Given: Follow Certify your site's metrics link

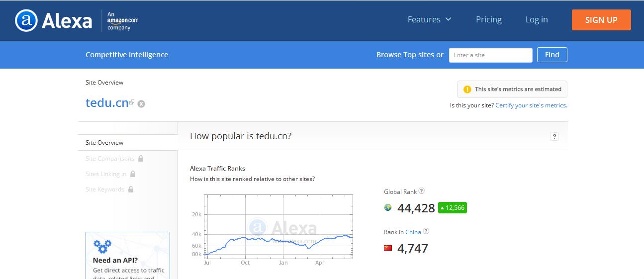Looking at the screenshot, I should pos(531,105).
